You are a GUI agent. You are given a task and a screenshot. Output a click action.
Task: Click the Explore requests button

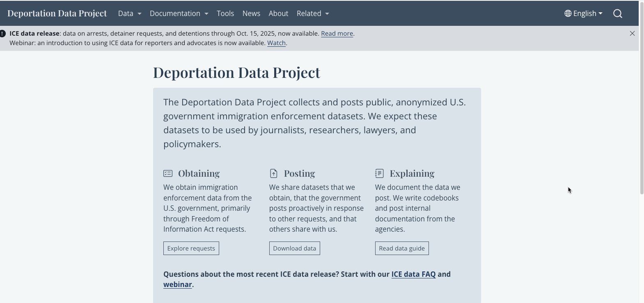(191, 248)
